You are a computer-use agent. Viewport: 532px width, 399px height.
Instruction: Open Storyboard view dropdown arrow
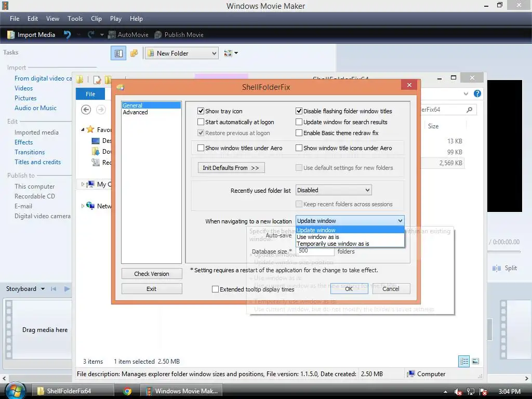(43, 289)
